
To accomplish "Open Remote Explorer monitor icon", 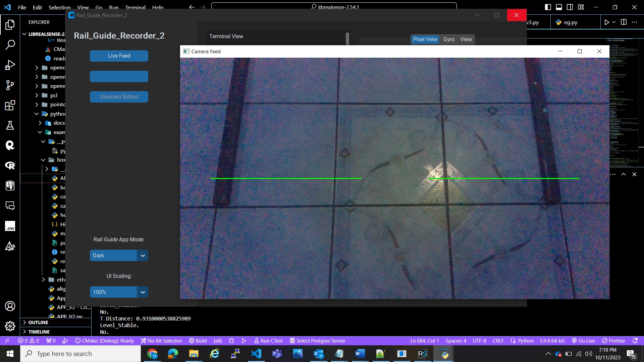I will [10, 206].
